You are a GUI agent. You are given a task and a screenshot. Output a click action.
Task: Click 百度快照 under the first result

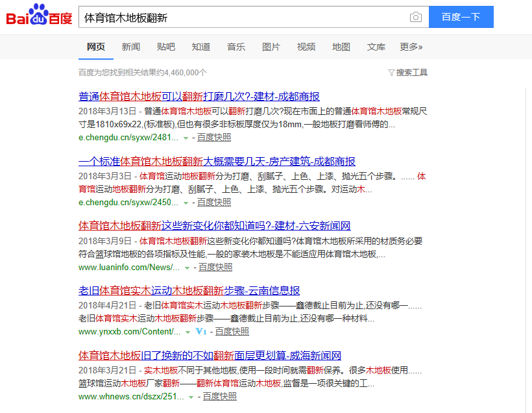pyautogui.click(x=213, y=137)
